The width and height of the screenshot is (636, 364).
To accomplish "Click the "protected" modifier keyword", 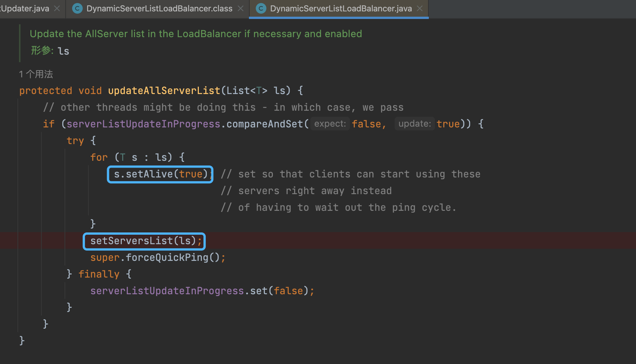I will tap(46, 91).
